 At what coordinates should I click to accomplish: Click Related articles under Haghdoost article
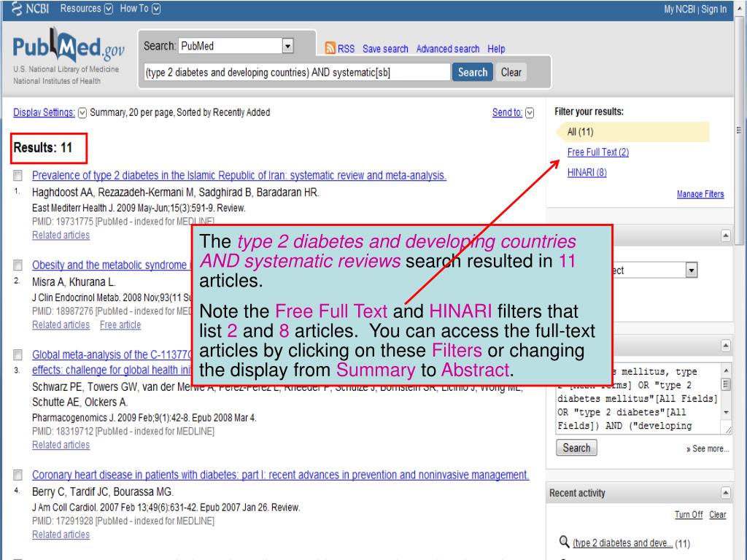[x=61, y=235]
